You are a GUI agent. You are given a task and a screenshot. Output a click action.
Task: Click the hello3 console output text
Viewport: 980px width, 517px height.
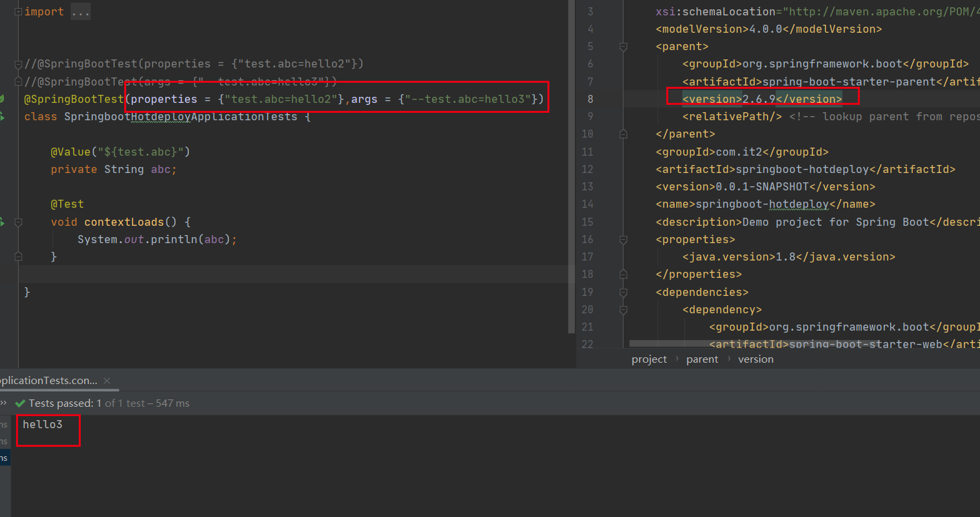[x=42, y=424]
